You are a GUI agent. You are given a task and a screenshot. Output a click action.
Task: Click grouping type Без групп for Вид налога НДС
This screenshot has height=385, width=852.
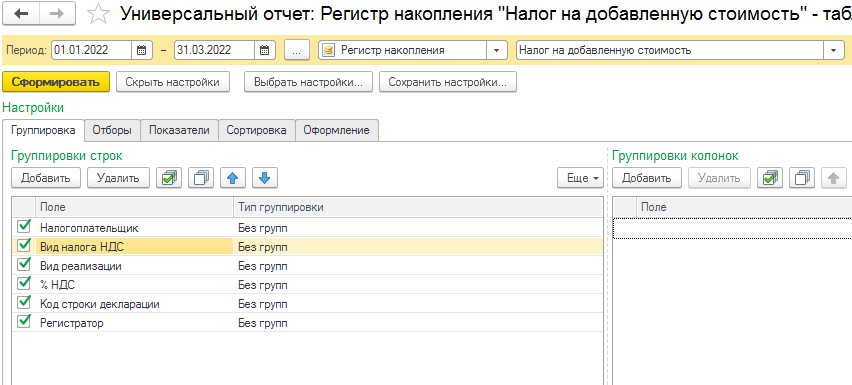[262, 247]
